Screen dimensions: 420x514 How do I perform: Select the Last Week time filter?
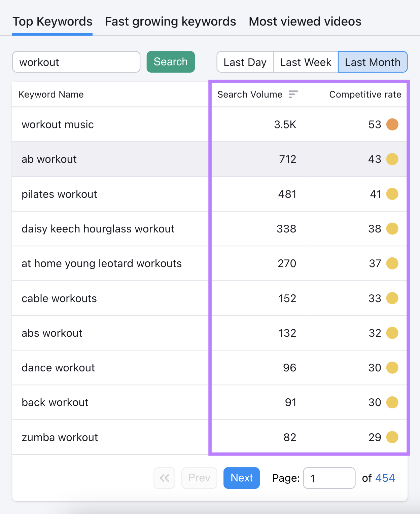(305, 62)
